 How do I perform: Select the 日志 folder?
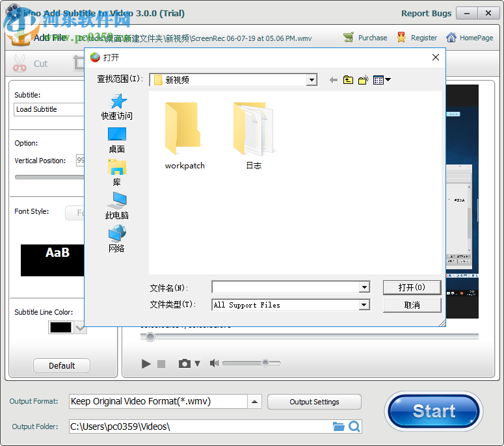[x=254, y=137]
